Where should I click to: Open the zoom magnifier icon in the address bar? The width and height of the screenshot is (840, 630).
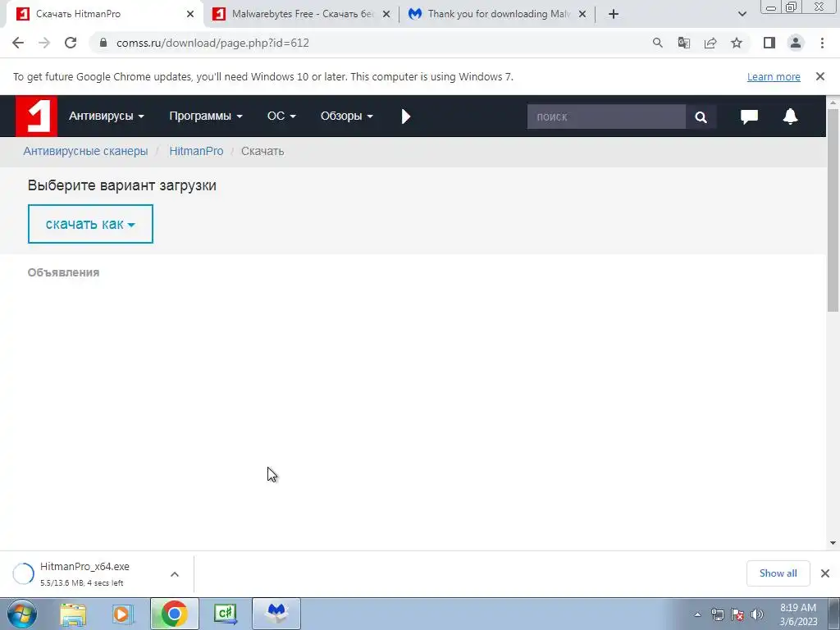[657, 43]
